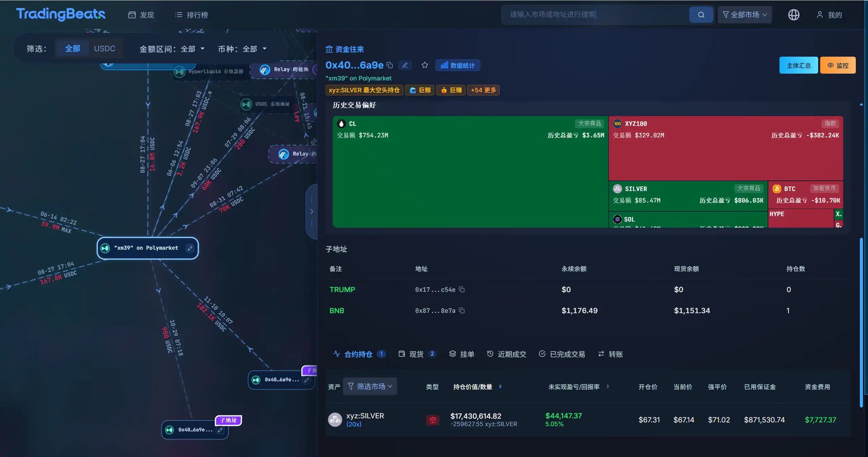This screenshot has width=868, height=457.
Task: Sort by 持仓价值/数量 column arrows
Action: click(500, 386)
